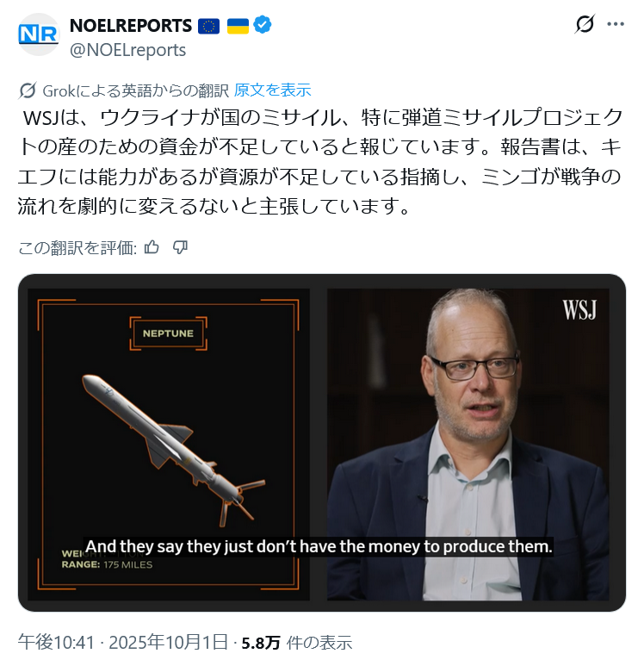Click the NOELREPORTS display name

(x=131, y=26)
